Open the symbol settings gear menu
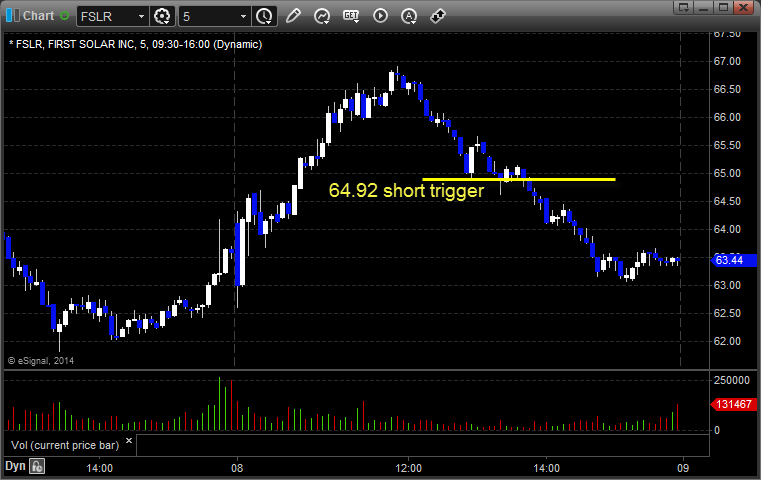Image resolution: width=761 pixels, height=480 pixels. [162, 16]
